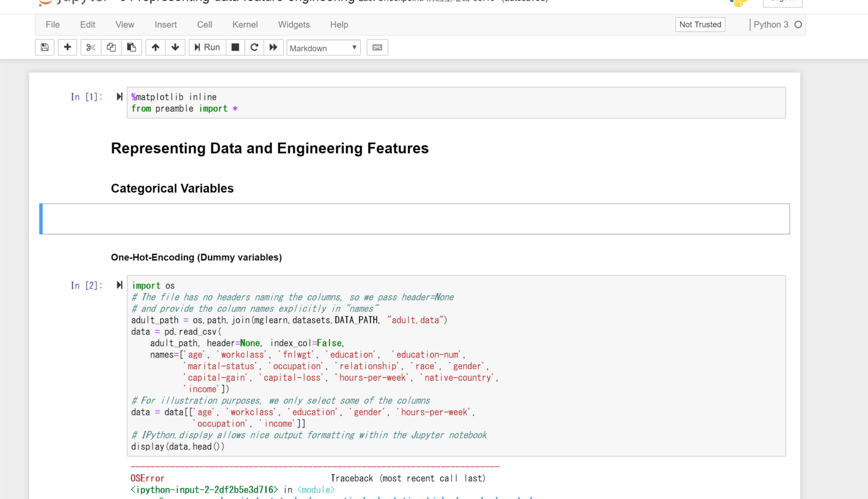The width and height of the screenshot is (868, 499).
Task: Move the selected cell up
Action: (155, 47)
